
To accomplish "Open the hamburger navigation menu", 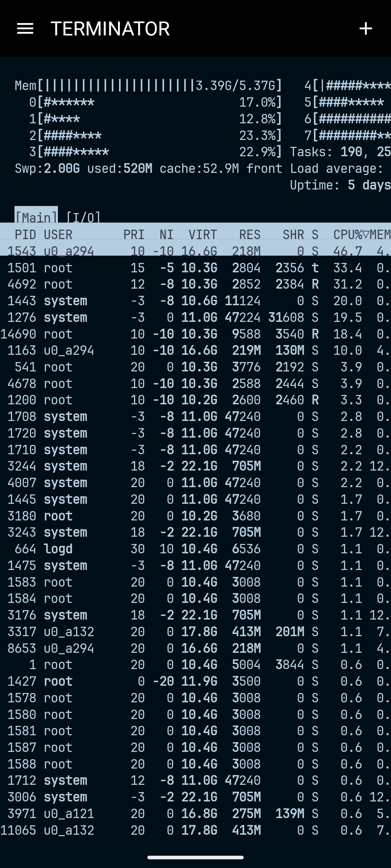I will click(25, 29).
